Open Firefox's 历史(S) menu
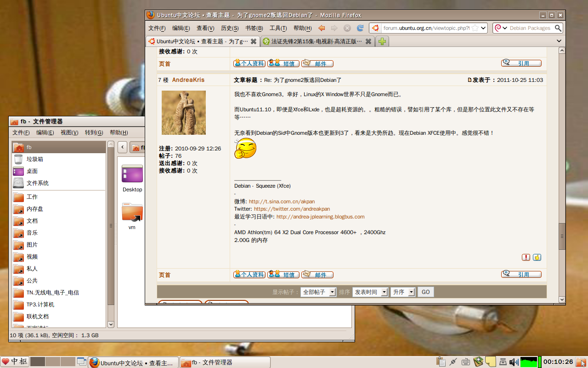588x368 pixels. point(230,28)
